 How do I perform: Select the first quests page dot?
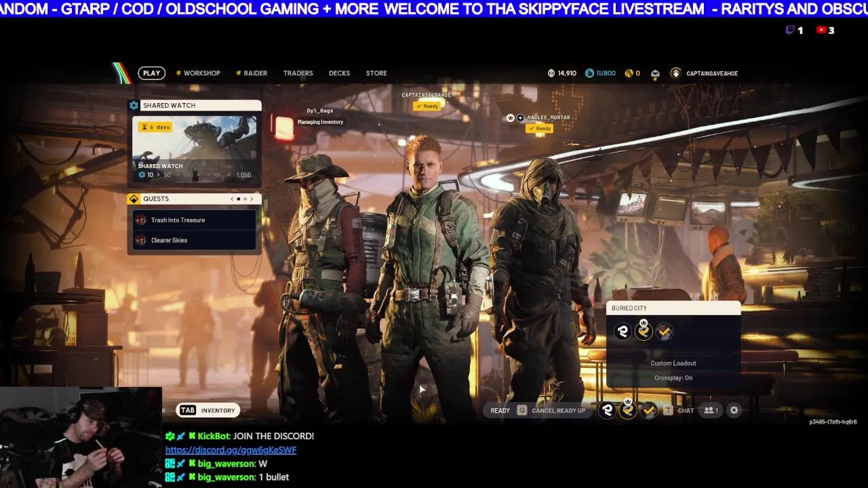pyautogui.click(x=238, y=199)
